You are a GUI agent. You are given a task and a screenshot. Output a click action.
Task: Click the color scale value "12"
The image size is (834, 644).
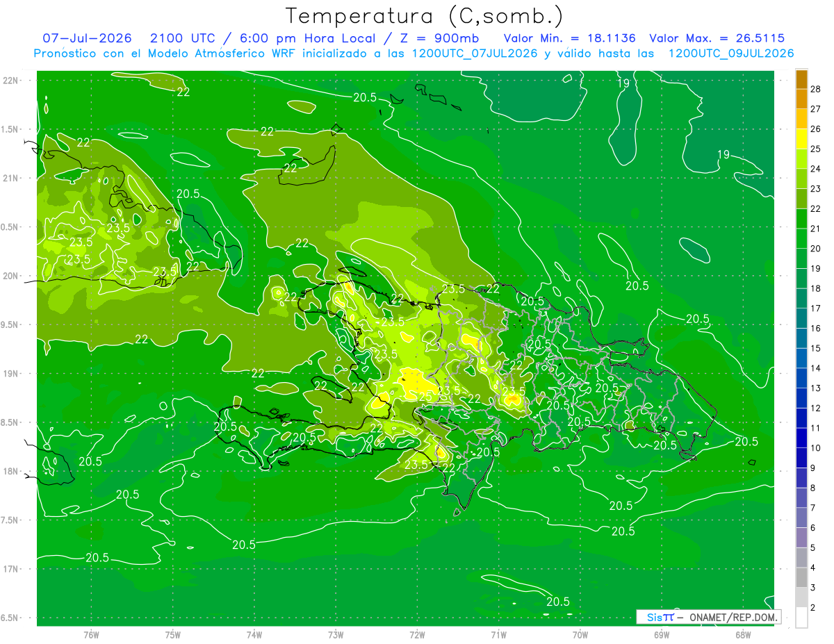tap(815, 408)
